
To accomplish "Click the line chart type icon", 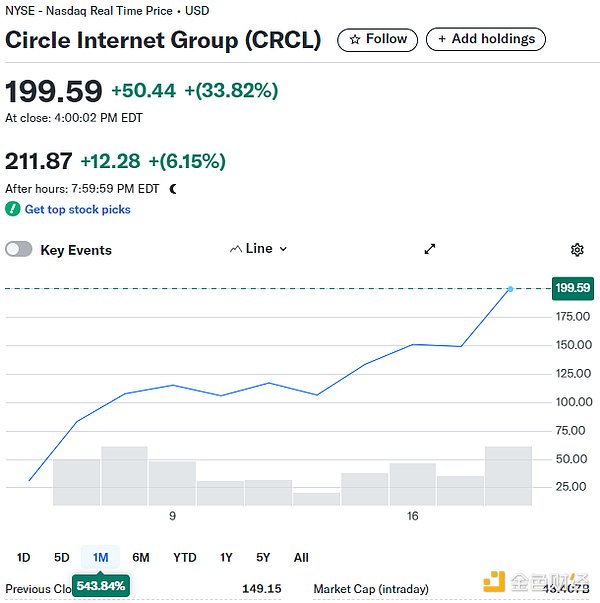I will (x=236, y=249).
